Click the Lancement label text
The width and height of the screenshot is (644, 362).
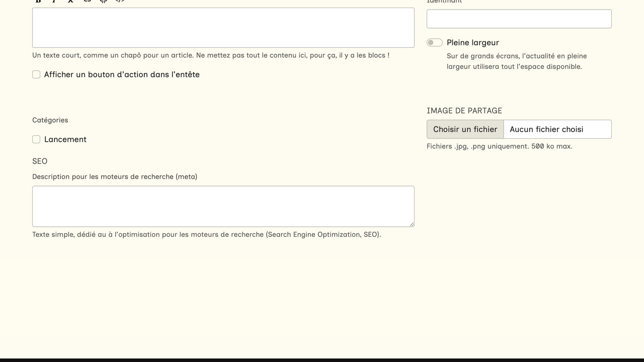65,139
